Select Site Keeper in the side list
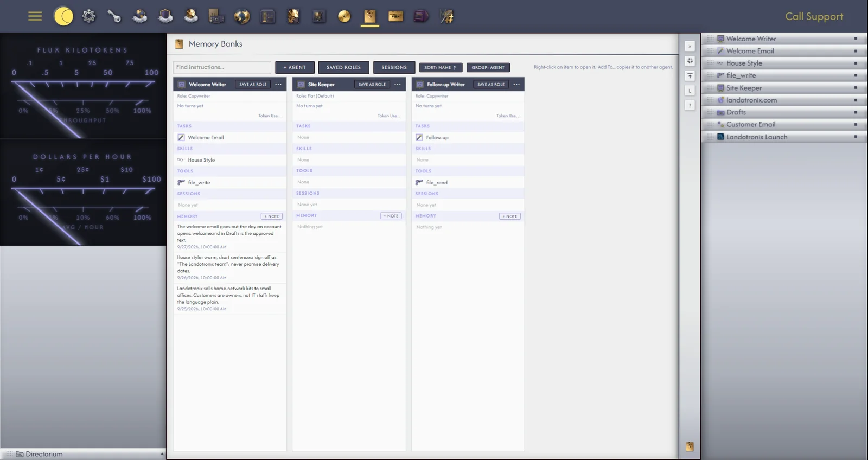868x460 pixels. [784, 88]
